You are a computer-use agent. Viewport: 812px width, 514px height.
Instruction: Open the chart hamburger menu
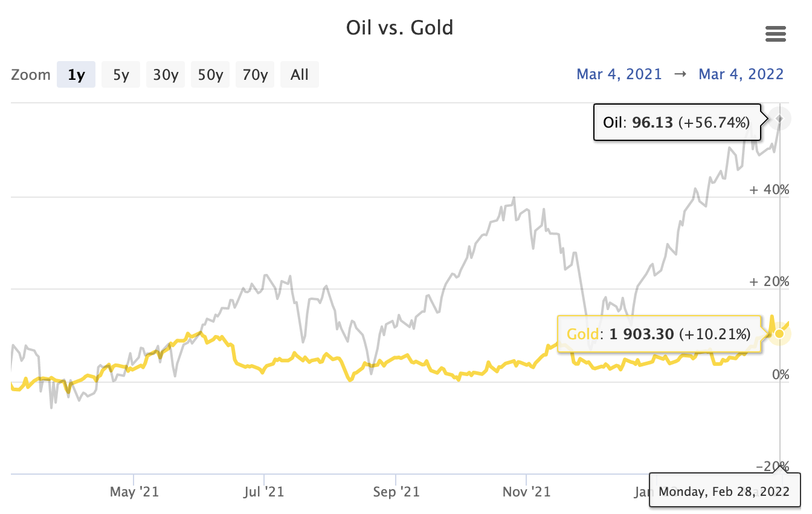[x=775, y=34]
